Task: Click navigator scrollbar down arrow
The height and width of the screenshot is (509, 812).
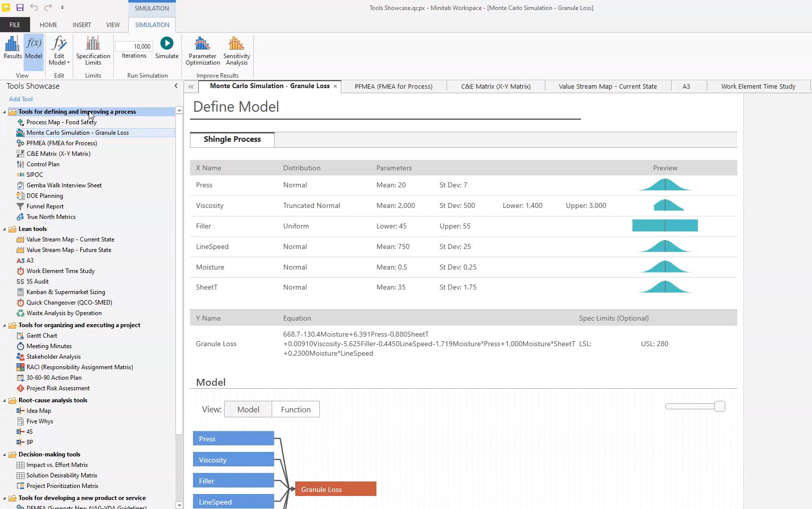Action: [x=179, y=505]
